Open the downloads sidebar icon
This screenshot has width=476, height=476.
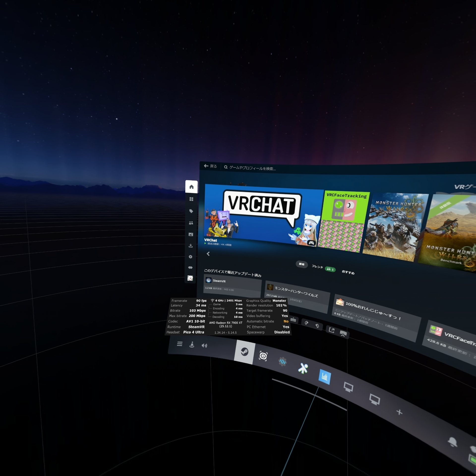(191, 245)
